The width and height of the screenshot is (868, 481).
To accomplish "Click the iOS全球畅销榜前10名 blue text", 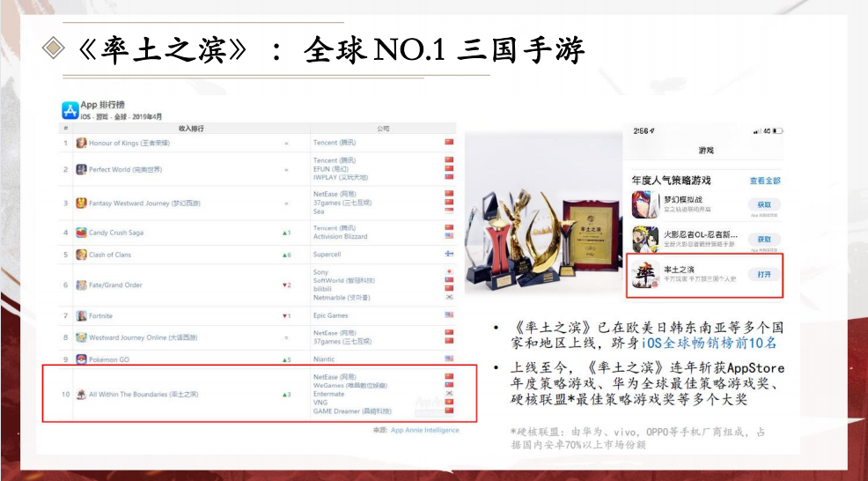I will [x=710, y=343].
